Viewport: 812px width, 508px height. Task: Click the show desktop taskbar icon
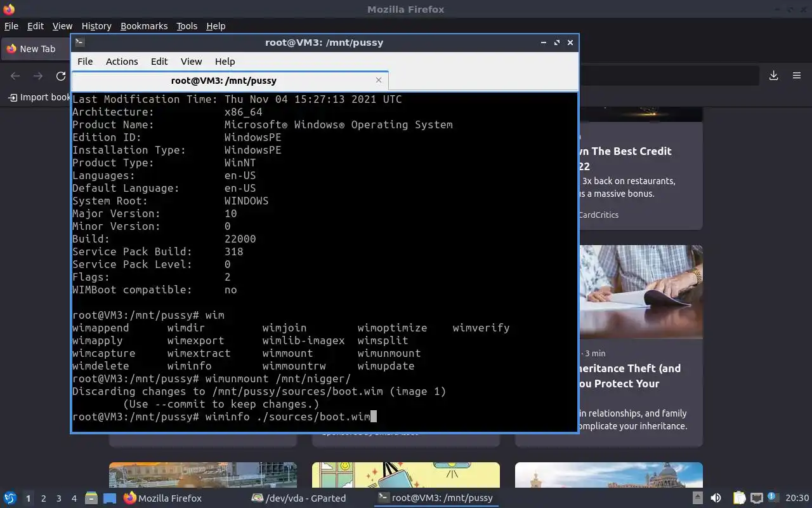click(x=110, y=498)
